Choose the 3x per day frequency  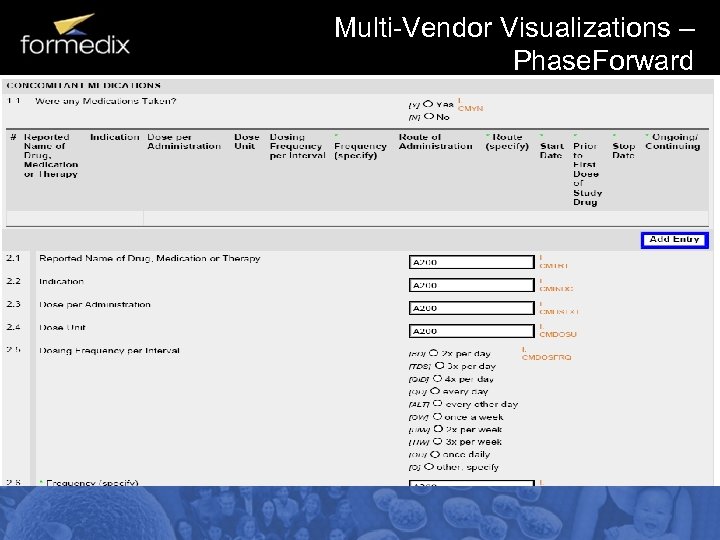(x=439, y=366)
